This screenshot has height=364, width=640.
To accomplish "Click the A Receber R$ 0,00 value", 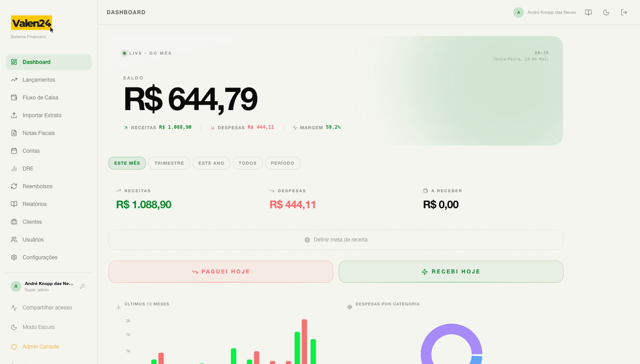I will pos(441,205).
